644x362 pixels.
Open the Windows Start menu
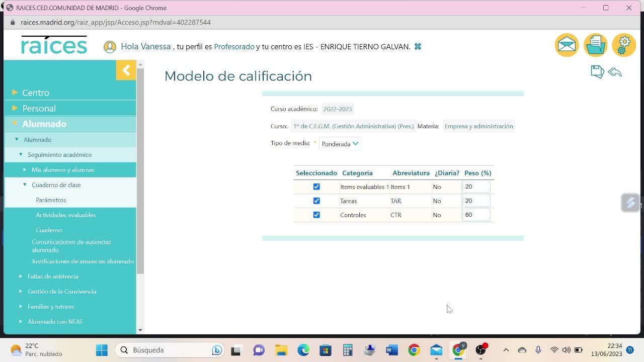tap(102, 350)
